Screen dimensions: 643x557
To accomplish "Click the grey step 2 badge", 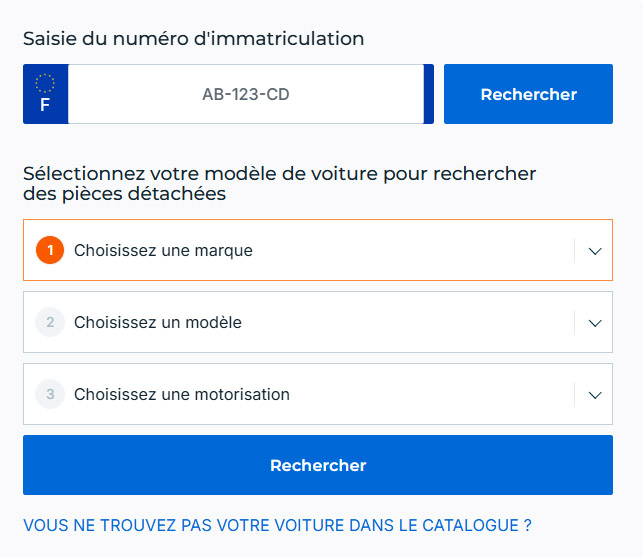I will coord(49,322).
